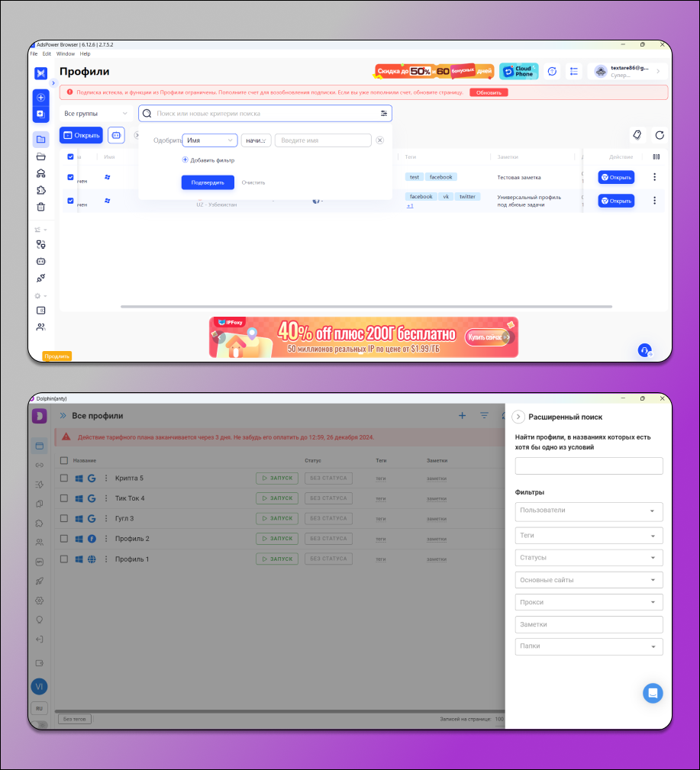Viewport: 700px width, 770px height.
Task: Open the extensions puzzle icon in AdsPower sidebar
Action: click(41, 190)
